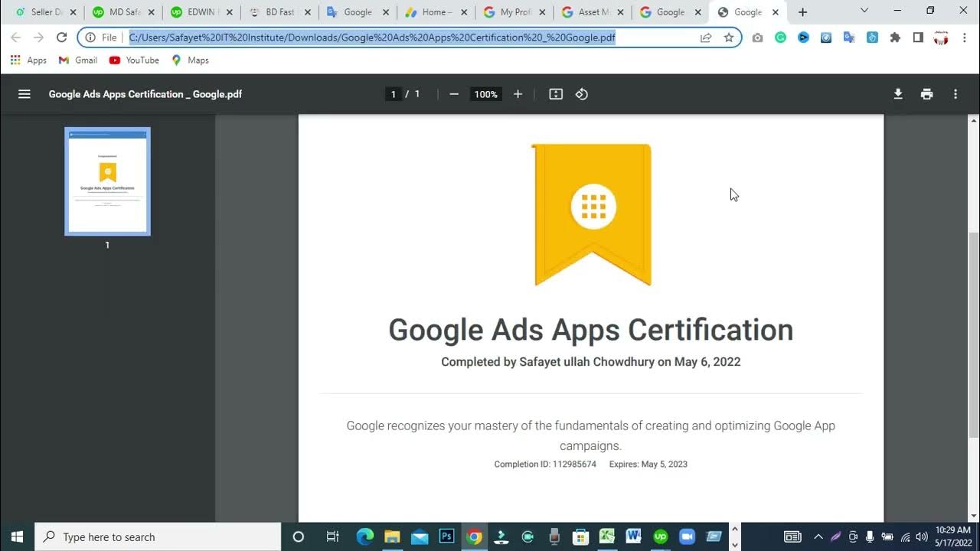The image size is (980, 551).
Task: Click the camera screenshot extension
Action: [757, 37]
